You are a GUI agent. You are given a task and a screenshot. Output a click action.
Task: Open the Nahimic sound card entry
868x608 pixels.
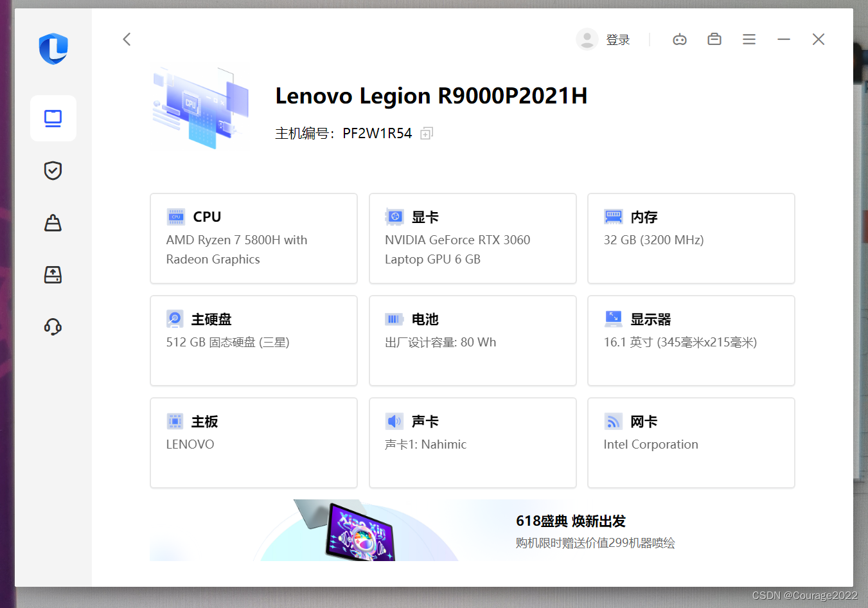click(473, 443)
